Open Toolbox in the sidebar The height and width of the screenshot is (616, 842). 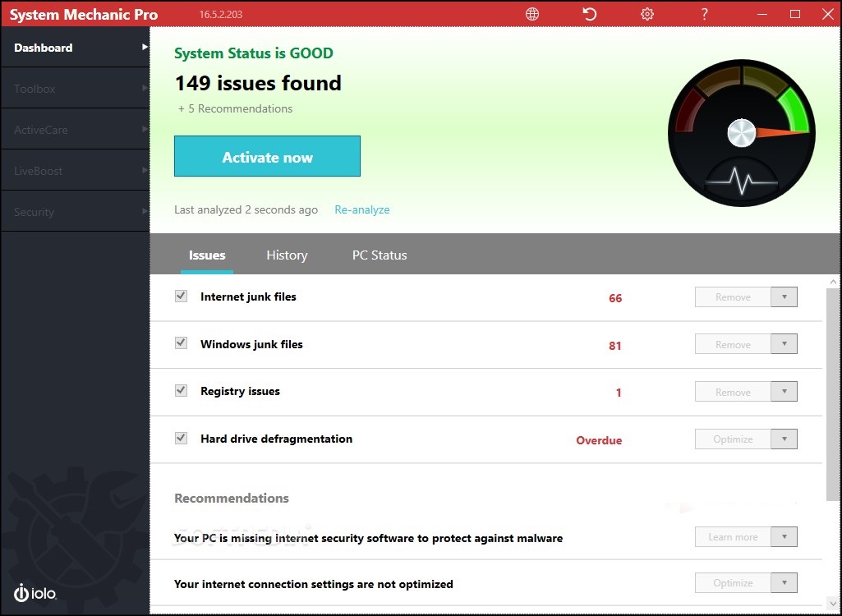[x=76, y=88]
